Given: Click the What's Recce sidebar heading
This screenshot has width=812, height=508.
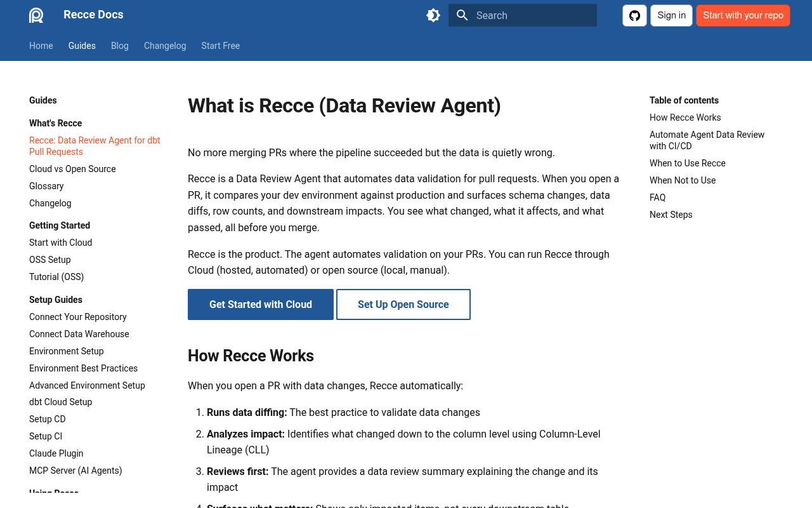Looking at the screenshot, I should (56, 123).
